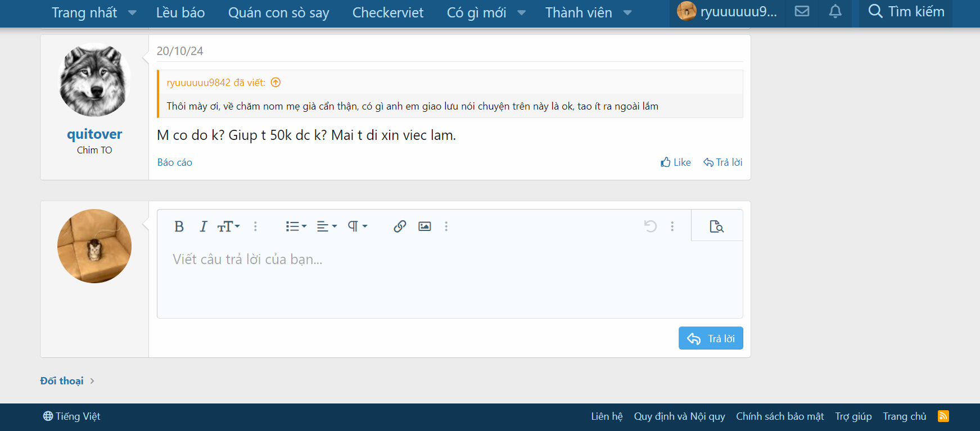Like quitover's post
This screenshot has width=980, height=431.
tap(676, 162)
